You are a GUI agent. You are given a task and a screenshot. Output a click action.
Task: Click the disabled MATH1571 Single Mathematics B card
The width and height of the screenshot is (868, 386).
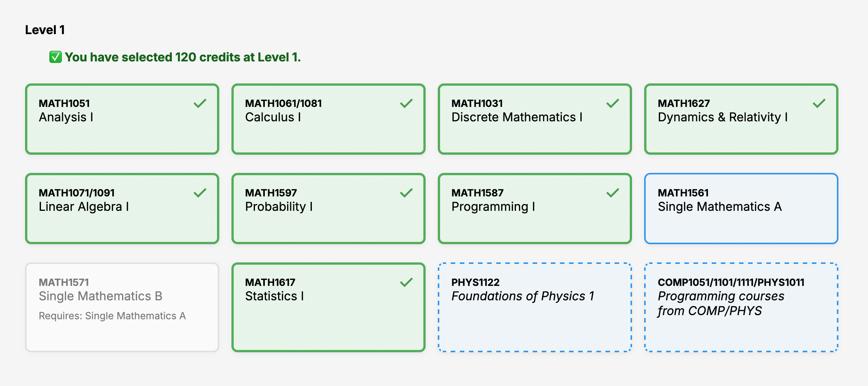(x=122, y=307)
